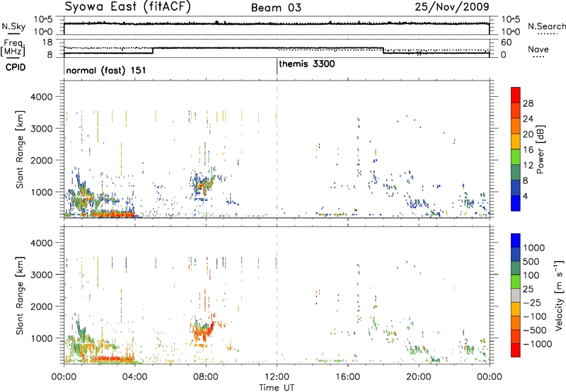Viewport: 566px width, 392px height.
Task: Click the grey band of the velocity colorbar
Action: click(516, 295)
